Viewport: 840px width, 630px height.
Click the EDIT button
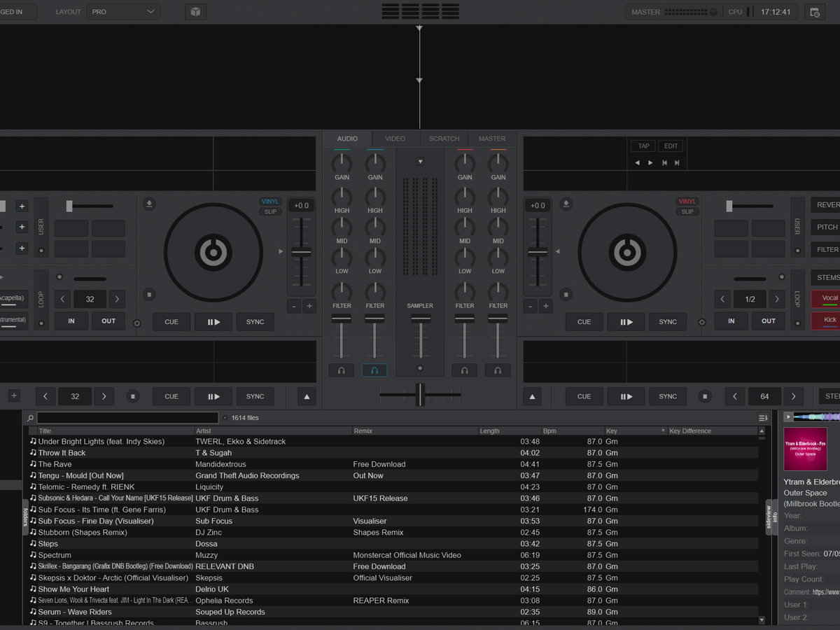(671, 146)
